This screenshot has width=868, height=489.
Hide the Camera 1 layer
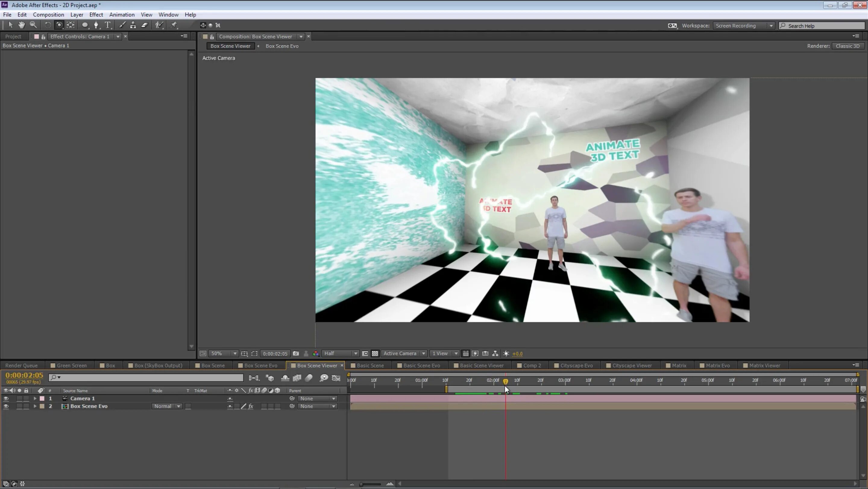pos(6,399)
